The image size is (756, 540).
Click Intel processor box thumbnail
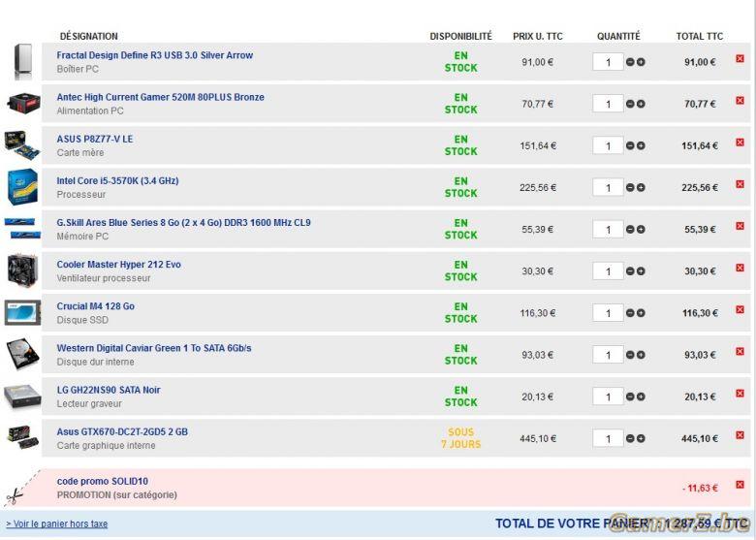tap(22, 186)
